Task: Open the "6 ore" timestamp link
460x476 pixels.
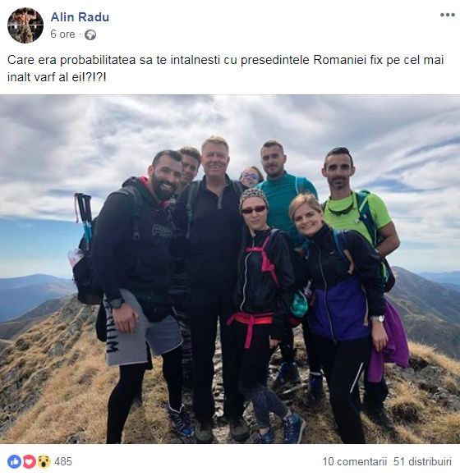Action: (62, 34)
